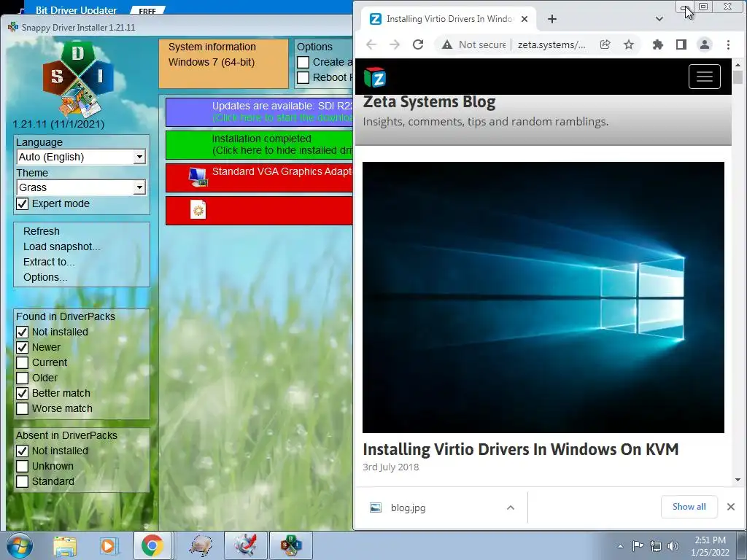Click the volume speaker tray icon

point(673,546)
